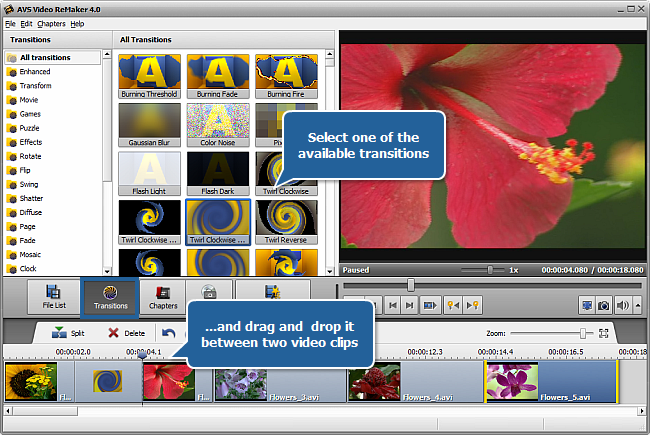Click transitions list scroll down arrow
This screenshot has height=435, width=650.
click(x=330, y=272)
